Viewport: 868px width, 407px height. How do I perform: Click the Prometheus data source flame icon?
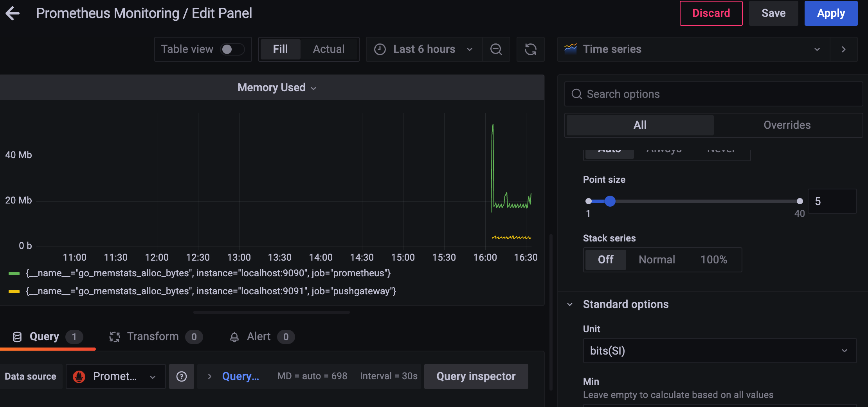coord(79,376)
